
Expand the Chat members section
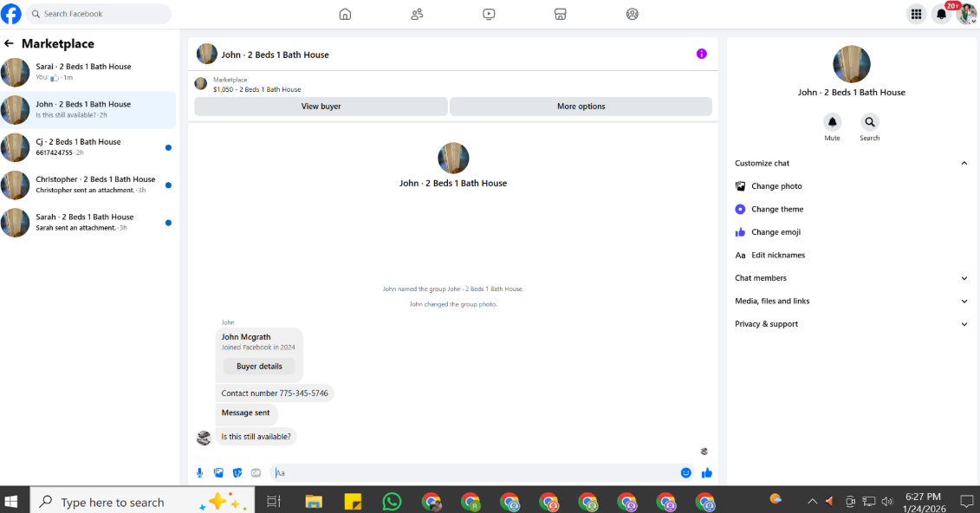[x=851, y=278]
